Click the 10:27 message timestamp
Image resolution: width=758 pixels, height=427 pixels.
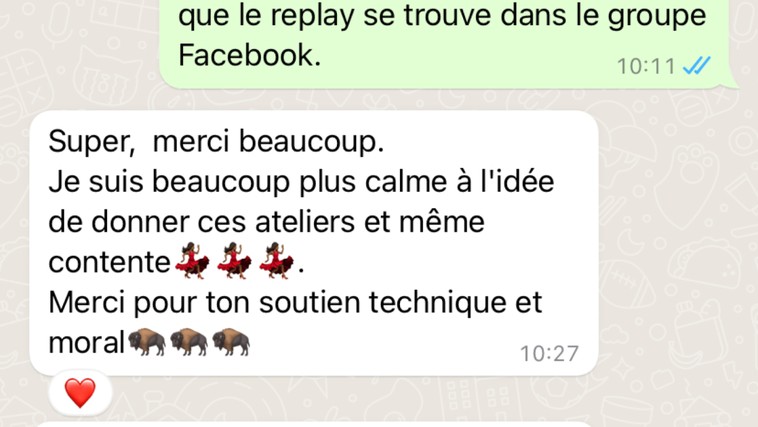pos(549,354)
